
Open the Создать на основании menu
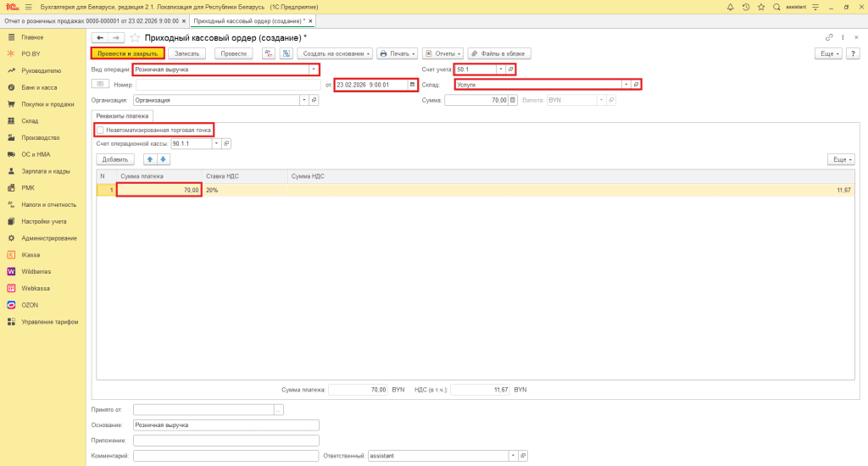[335, 53]
